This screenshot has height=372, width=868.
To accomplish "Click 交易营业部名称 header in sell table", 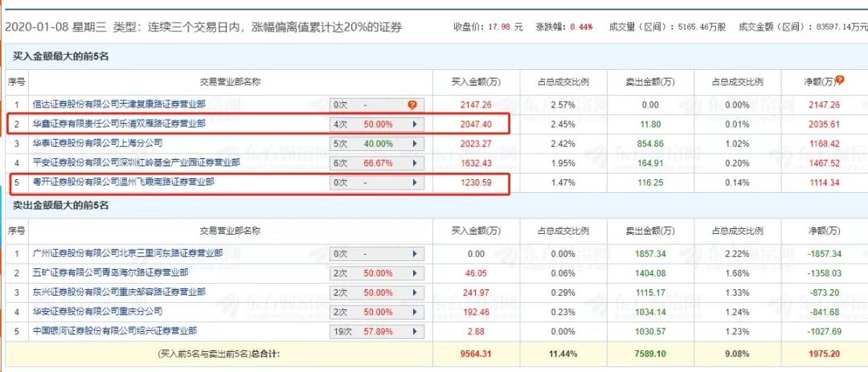I will pyautogui.click(x=231, y=231).
